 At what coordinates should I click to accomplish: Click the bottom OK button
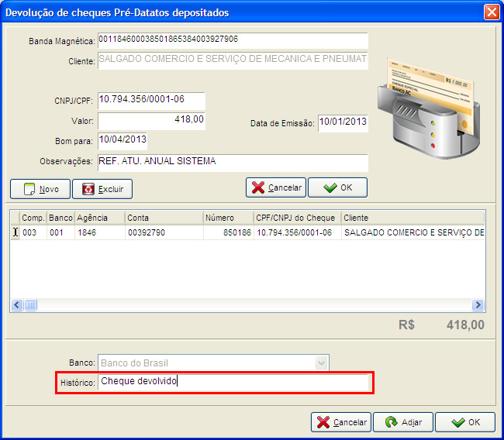pos(464,422)
